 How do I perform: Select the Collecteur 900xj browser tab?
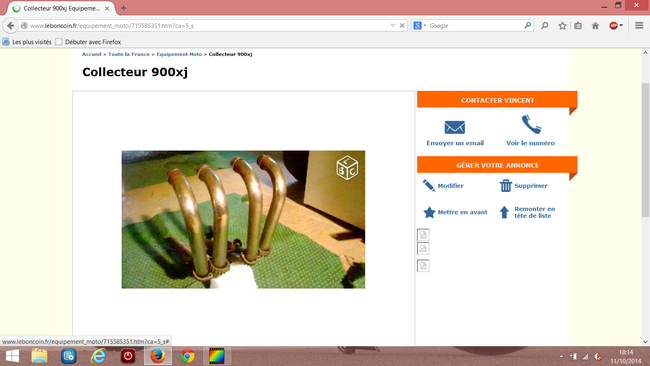point(61,8)
